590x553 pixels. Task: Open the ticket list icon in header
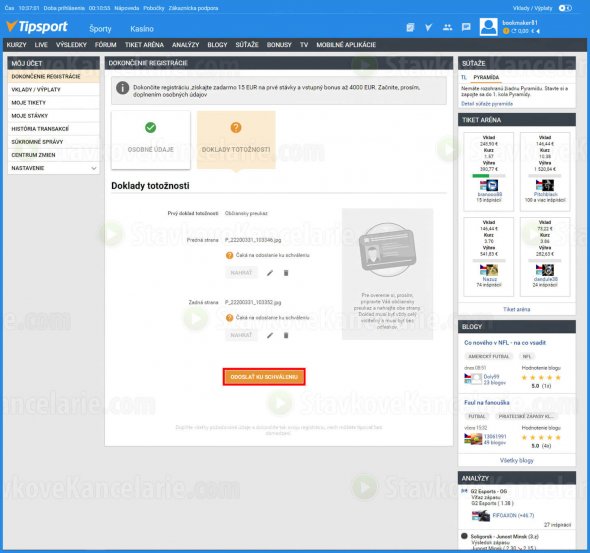410,27
